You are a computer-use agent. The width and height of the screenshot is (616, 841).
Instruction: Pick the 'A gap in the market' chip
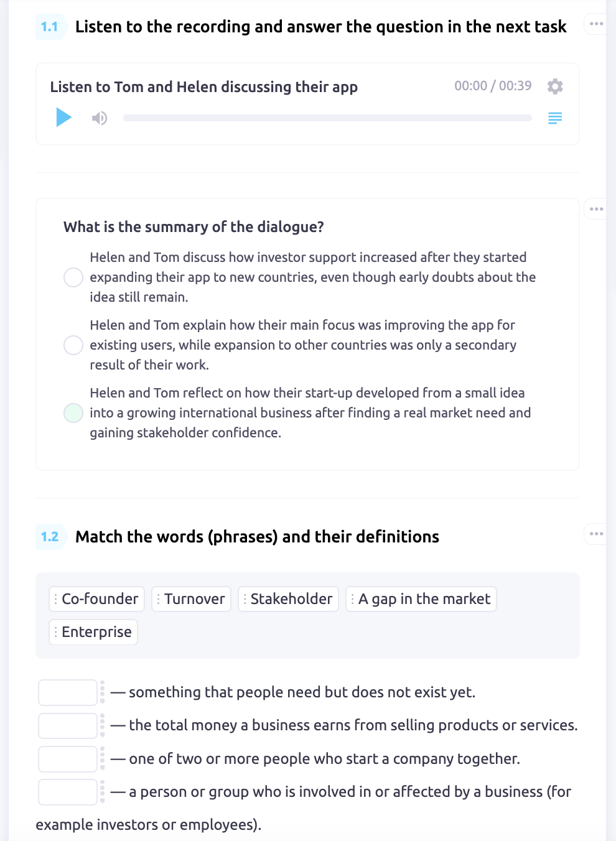click(x=421, y=599)
